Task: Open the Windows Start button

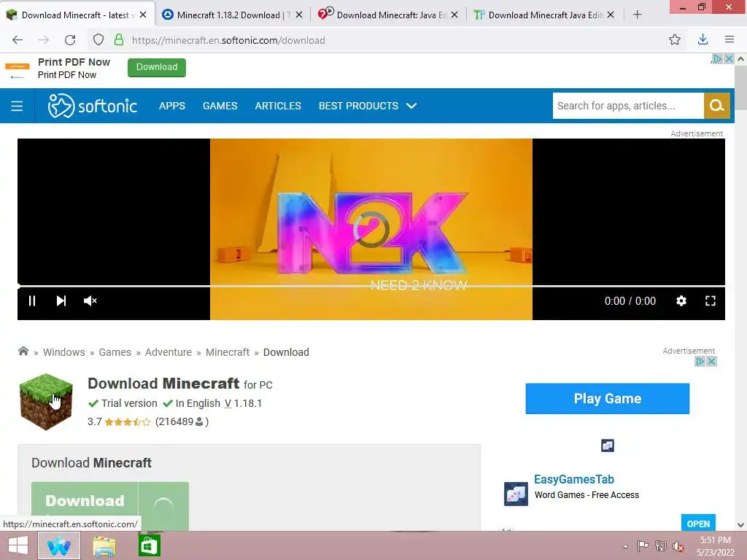Action: coord(18,545)
